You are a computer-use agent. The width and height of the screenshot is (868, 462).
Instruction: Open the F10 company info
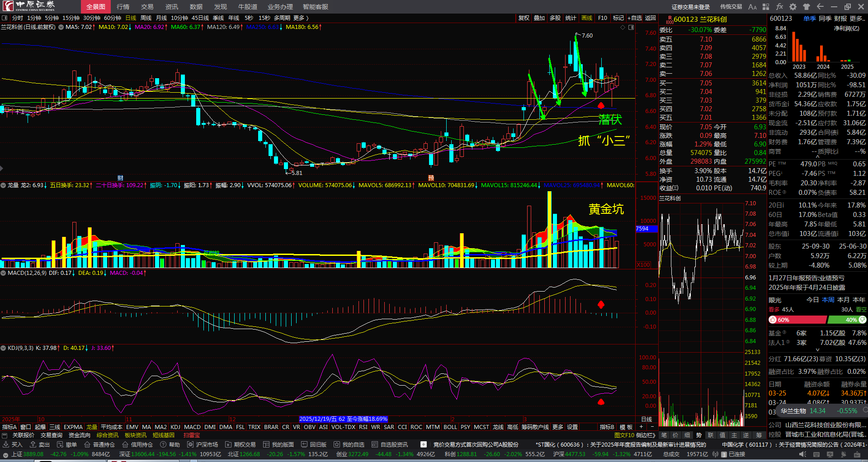click(603, 18)
